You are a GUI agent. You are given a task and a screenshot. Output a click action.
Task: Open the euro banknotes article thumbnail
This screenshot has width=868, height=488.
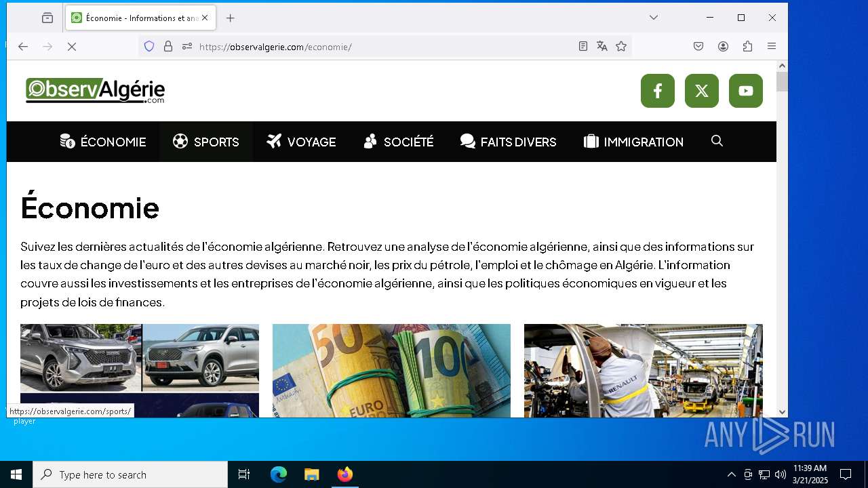391,371
